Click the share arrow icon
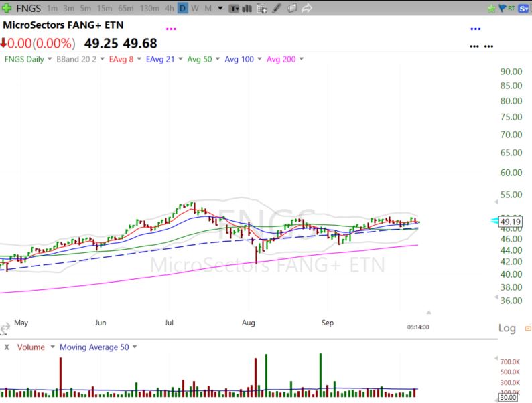Screen dimensions: 532x403 pos(307,8)
